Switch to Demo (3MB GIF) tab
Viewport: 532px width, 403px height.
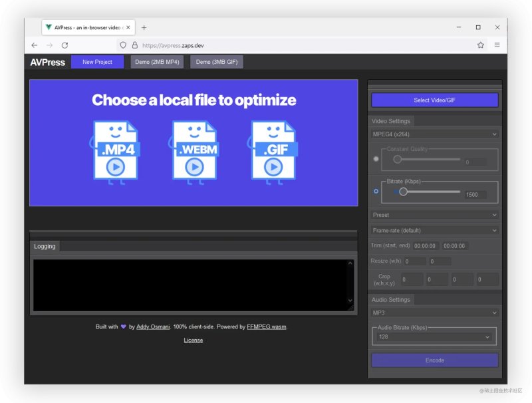217,62
